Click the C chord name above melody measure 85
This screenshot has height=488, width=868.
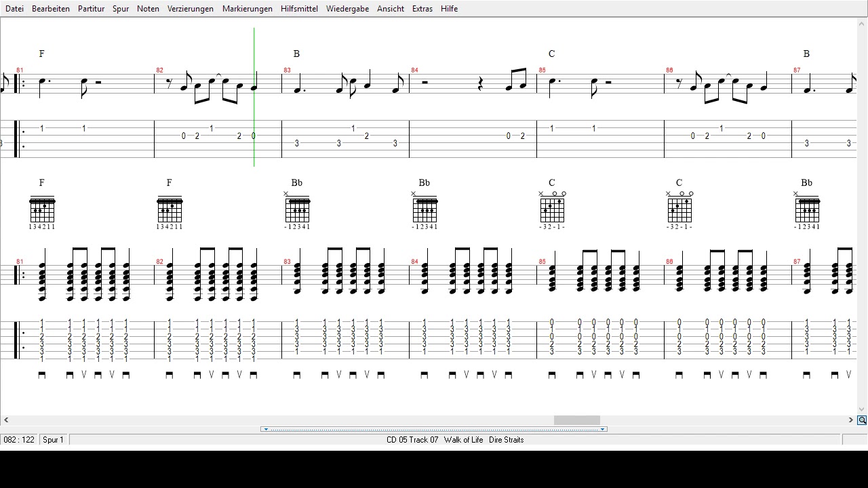[x=552, y=54]
